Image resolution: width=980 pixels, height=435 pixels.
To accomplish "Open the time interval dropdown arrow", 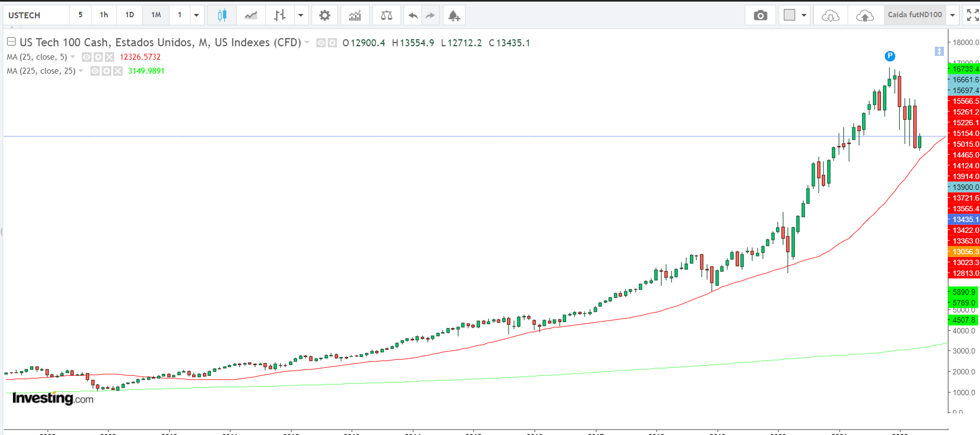I will [196, 15].
